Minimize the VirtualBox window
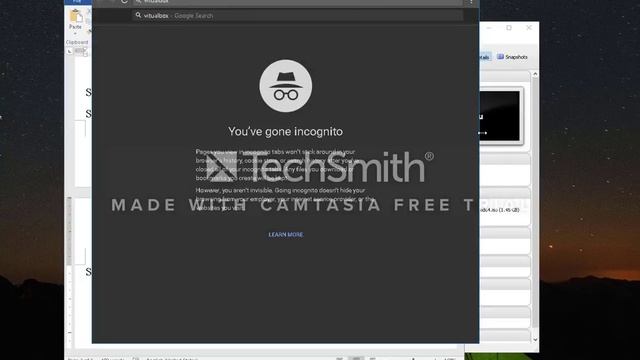The height and width of the screenshot is (360, 640). click(x=489, y=28)
